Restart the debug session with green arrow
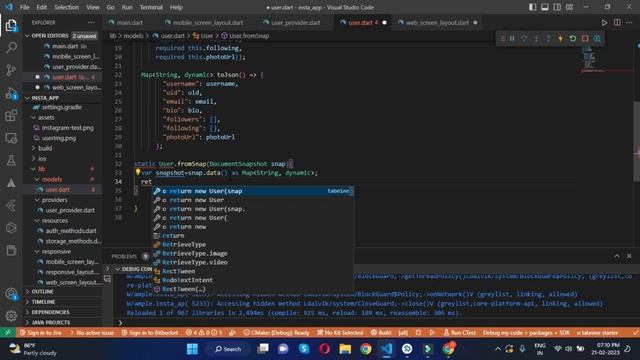The height and width of the screenshot is (360, 640). [573, 38]
